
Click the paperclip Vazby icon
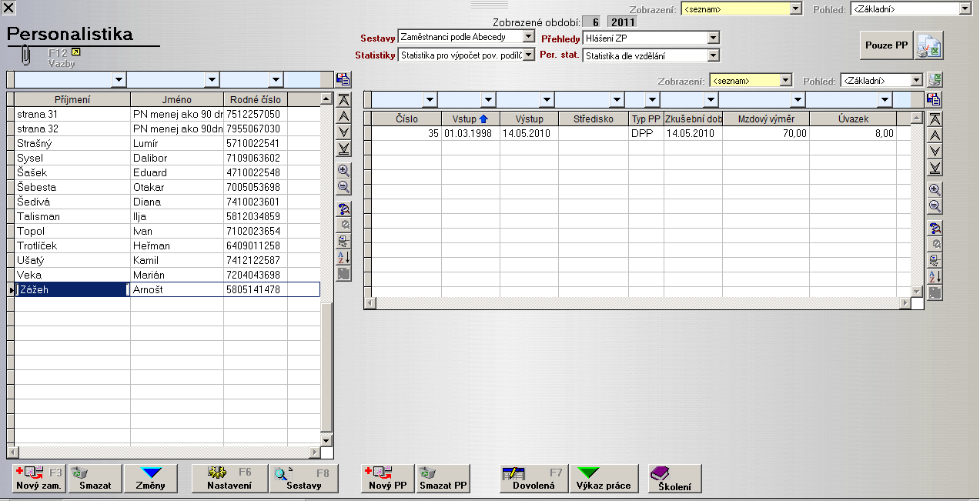coord(25,56)
